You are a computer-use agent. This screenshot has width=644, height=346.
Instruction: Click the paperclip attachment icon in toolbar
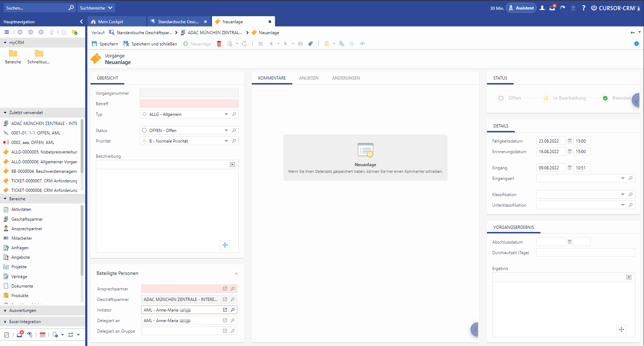(311, 44)
